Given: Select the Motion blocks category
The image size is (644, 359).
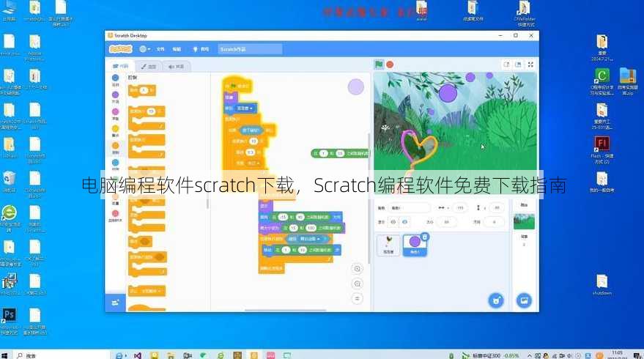Looking at the screenshot, I should (116, 80).
